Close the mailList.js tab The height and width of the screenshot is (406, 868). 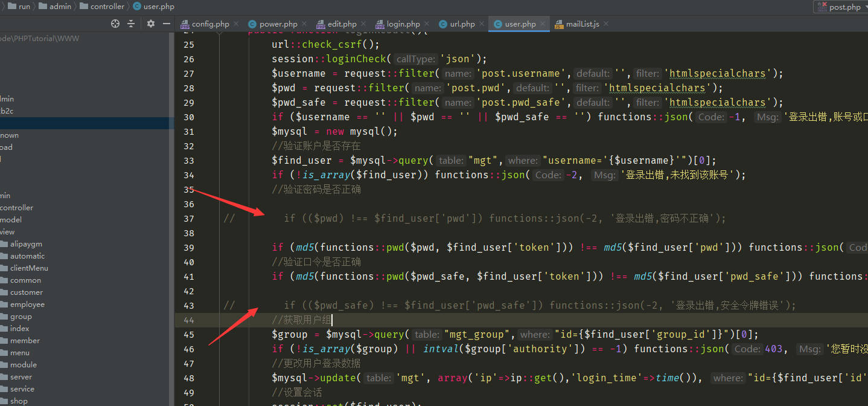606,24
